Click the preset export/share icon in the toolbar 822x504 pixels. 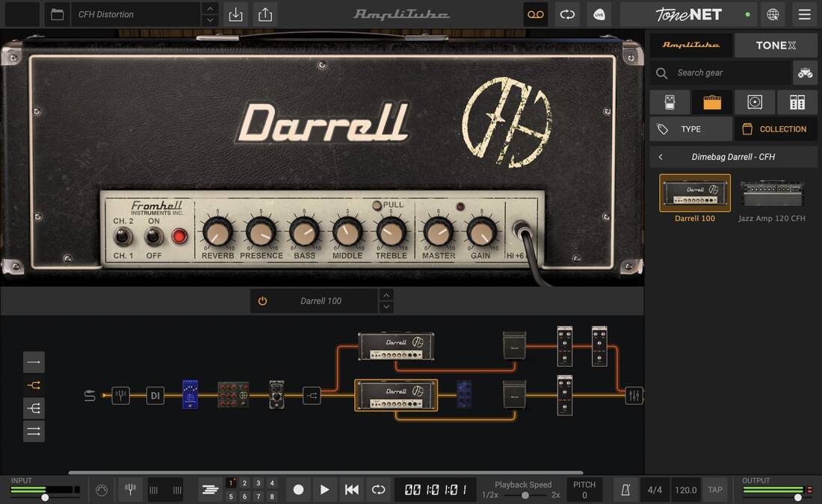pos(265,14)
